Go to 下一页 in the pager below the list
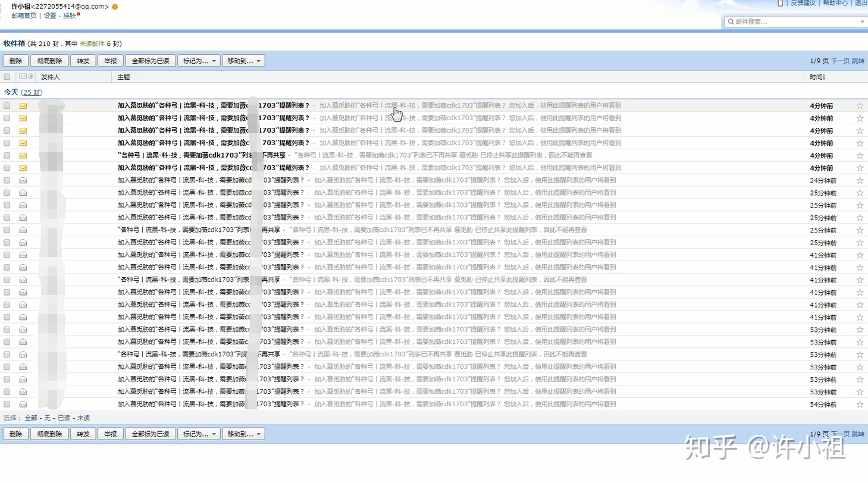 840,434
